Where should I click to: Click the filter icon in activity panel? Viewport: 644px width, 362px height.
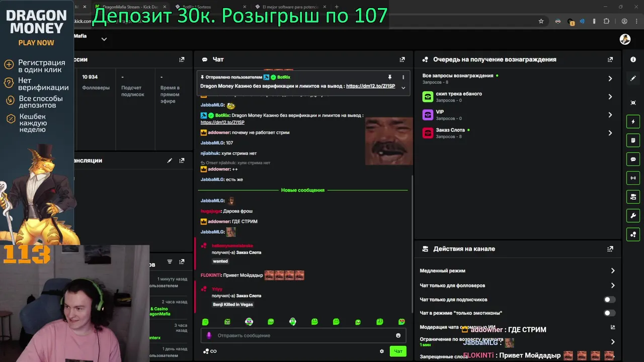[170, 262]
